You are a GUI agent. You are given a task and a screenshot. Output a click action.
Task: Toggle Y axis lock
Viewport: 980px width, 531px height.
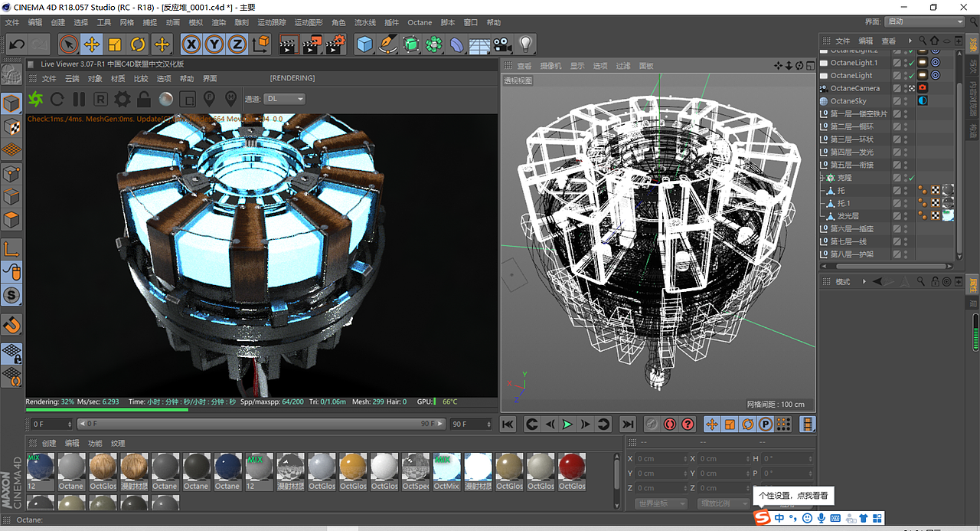pyautogui.click(x=214, y=44)
